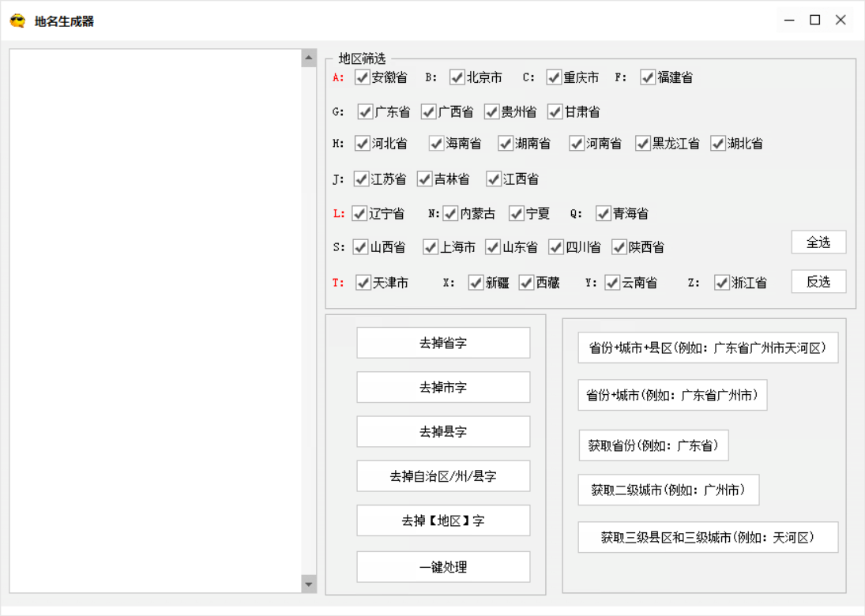Click the 全选 select-all button
The height and width of the screenshot is (616, 865).
click(818, 242)
